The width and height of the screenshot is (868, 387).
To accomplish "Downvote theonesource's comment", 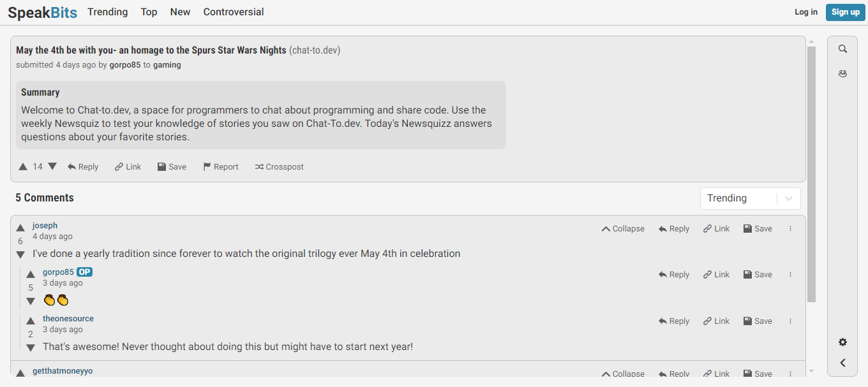I will [31, 347].
